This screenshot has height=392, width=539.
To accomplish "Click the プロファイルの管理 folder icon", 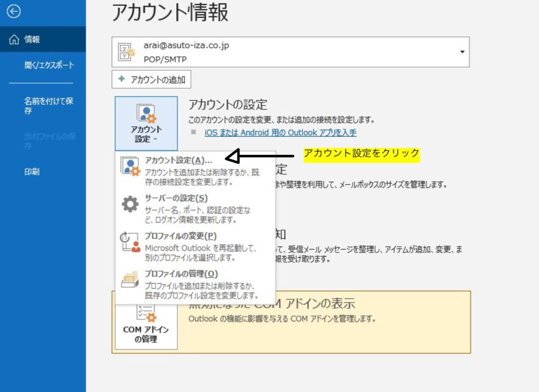I will tap(130, 280).
